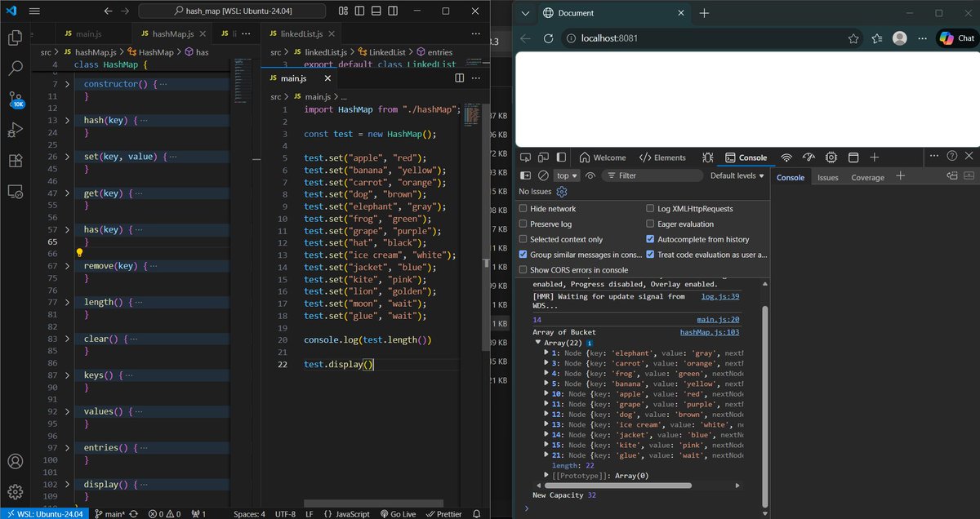Uncheck Autocomplete from history
Viewport: 980px width, 519px height.
click(x=650, y=240)
